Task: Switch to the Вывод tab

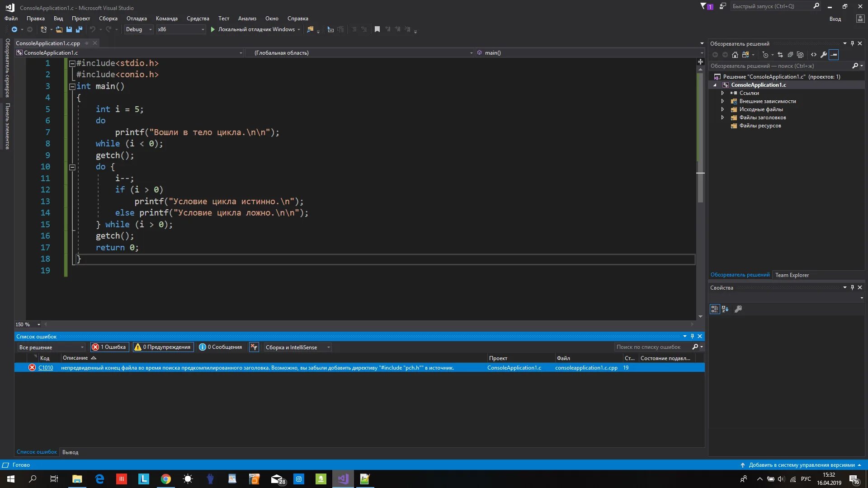Action: click(x=70, y=452)
